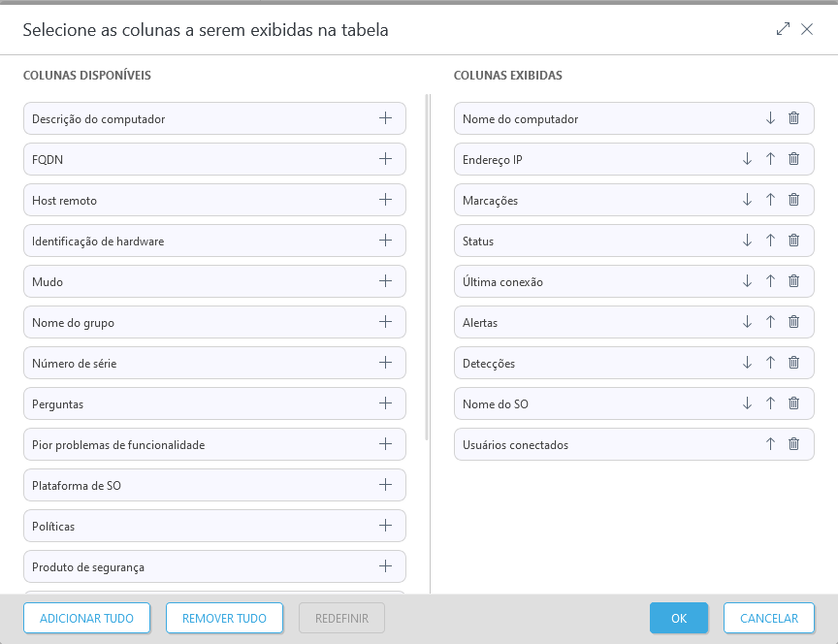The image size is (838, 644).
Task: Move Endereço IP column down
Action: point(747,159)
